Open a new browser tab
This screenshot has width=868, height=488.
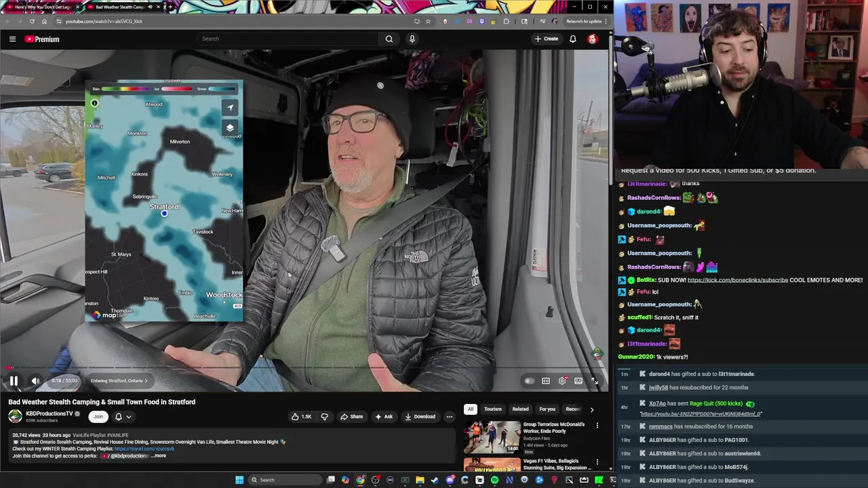click(170, 7)
